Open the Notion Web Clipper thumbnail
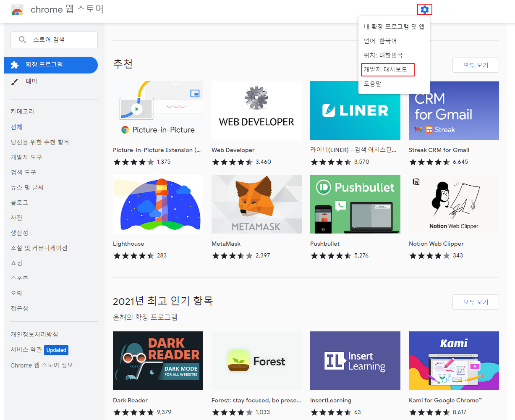Image resolution: width=515 pixels, height=420 pixels. [x=454, y=204]
